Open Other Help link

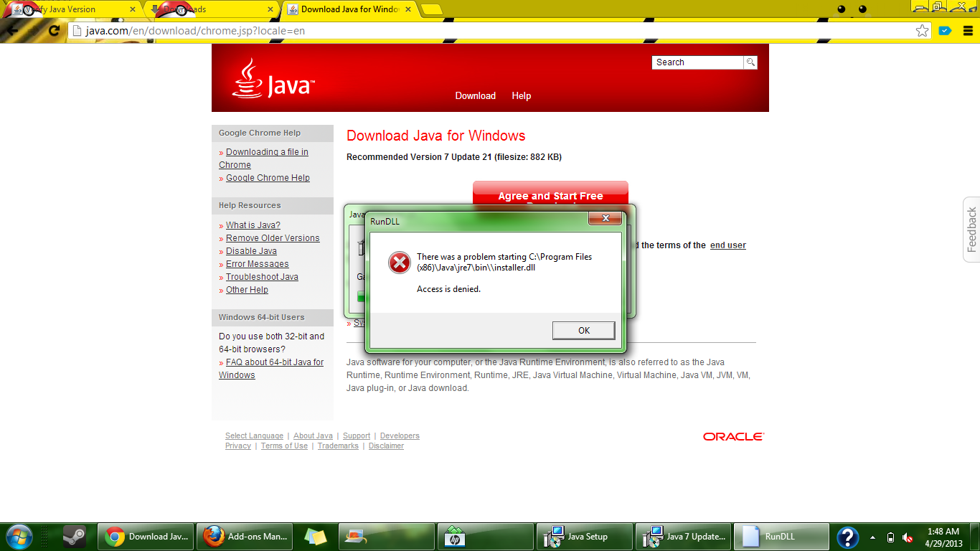[247, 290]
